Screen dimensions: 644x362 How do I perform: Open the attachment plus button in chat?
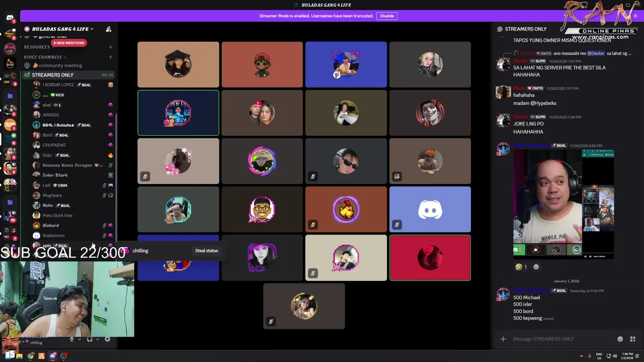(x=503, y=339)
